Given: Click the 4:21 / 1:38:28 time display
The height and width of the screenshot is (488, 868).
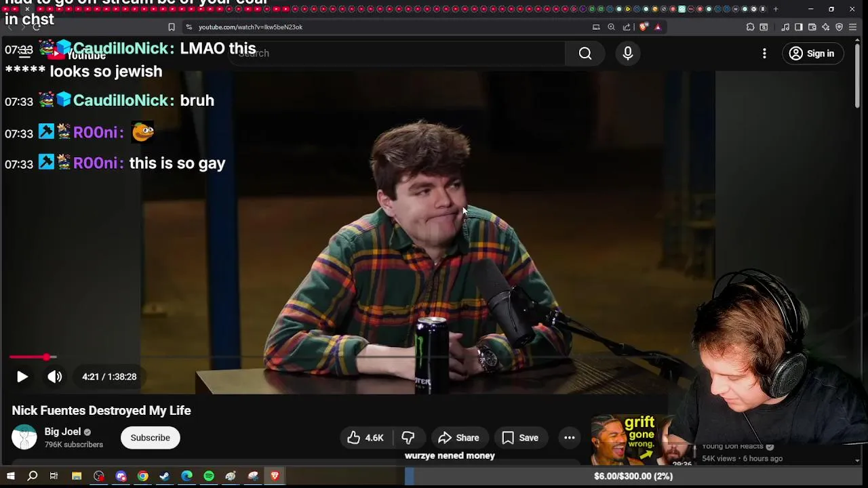Looking at the screenshot, I should pos(109,377).
